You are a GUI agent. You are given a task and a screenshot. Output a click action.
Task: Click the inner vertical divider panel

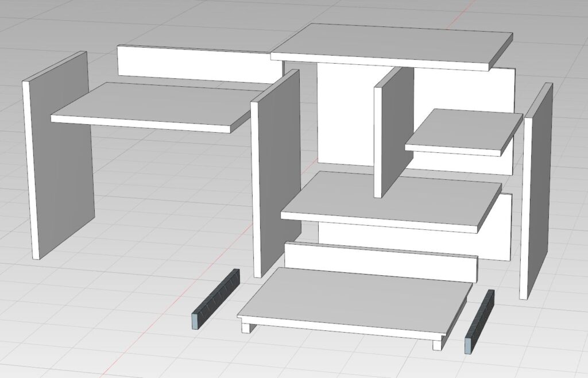tap(393, 132)
